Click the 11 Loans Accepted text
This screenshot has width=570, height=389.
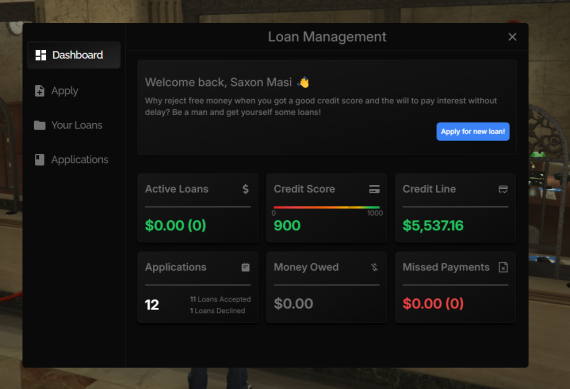pos(220,299)
